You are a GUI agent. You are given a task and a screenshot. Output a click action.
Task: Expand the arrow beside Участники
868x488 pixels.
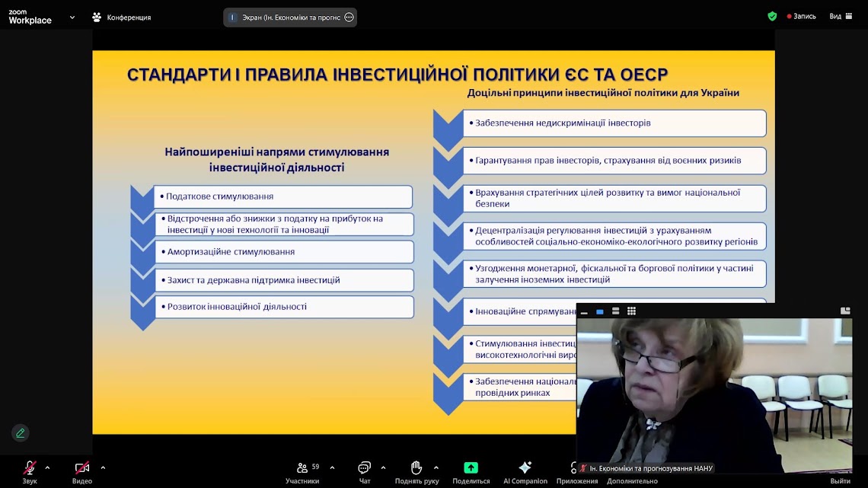[332, 468]
